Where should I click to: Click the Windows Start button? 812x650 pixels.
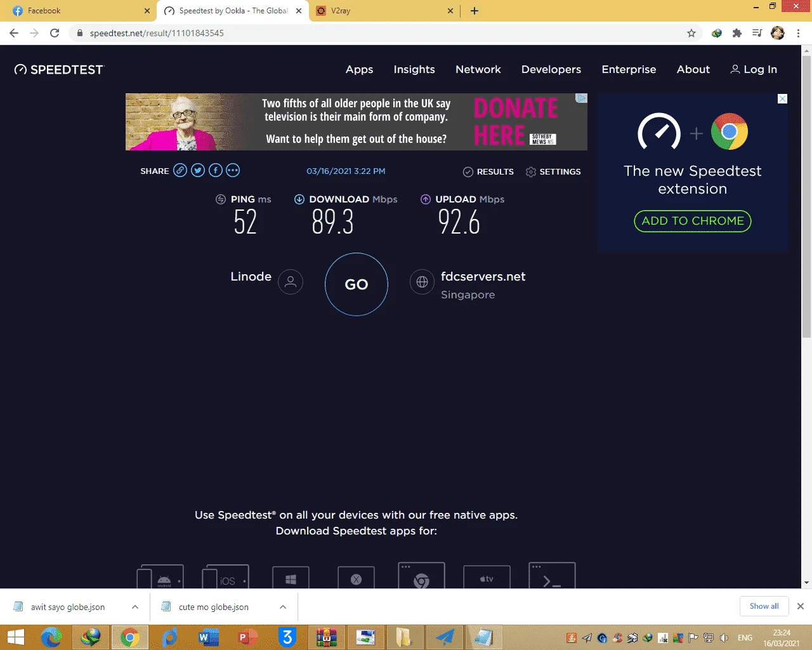(15, 637)
